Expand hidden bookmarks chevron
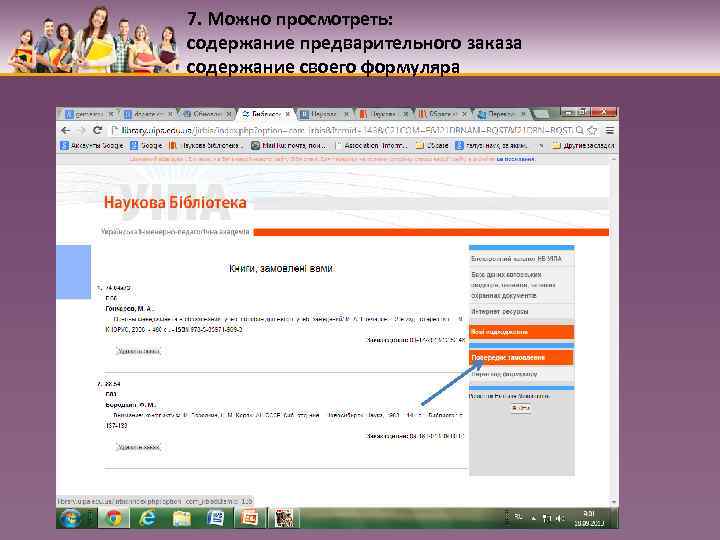Viewport: 720px width, 540px height. pos(541,146)
